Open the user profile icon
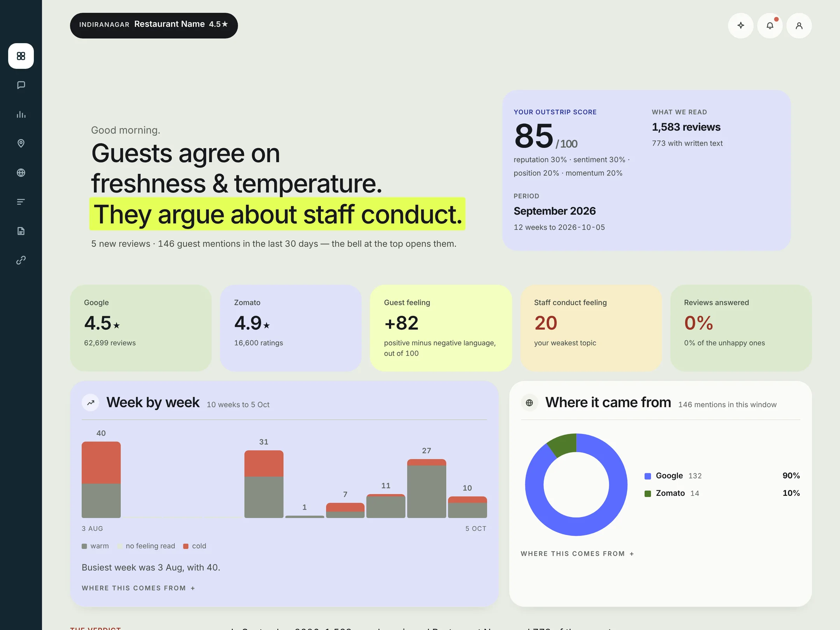840x630 pixels. point(799,26)
